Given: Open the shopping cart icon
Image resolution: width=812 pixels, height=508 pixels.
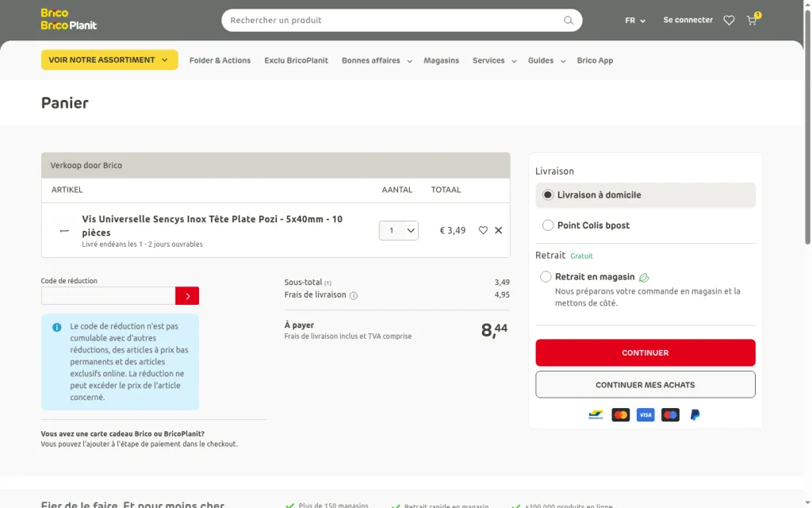Looking at the screenshot, I should (752, 20).
